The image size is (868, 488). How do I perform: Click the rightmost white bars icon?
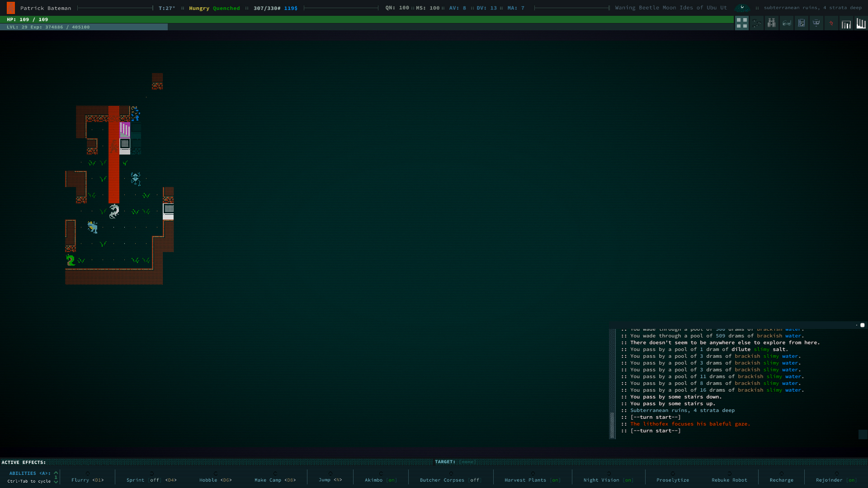[x=861, y=23]
